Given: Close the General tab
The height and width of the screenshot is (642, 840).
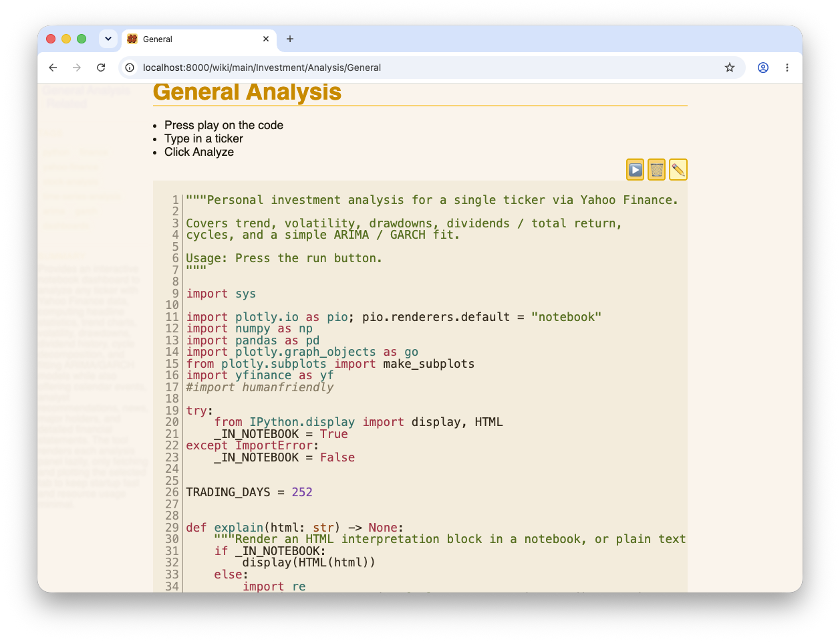Looking at the screenshot, I should pos(266,39).
